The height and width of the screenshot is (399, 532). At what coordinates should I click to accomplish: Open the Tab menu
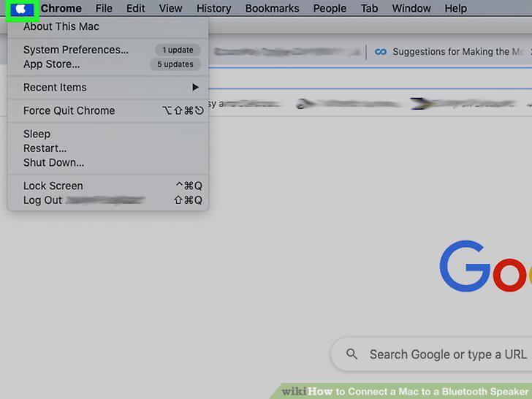pyautogui.click(x=369, y=8)
